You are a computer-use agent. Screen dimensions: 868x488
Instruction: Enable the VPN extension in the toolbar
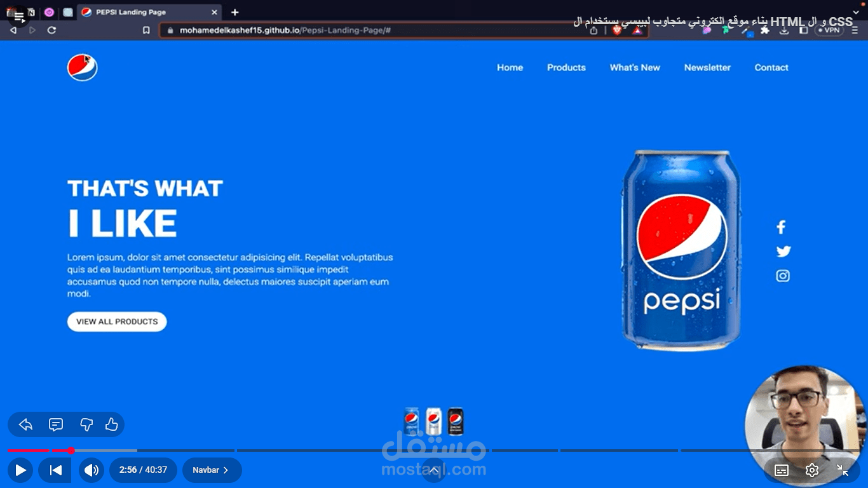pos(827,30)
